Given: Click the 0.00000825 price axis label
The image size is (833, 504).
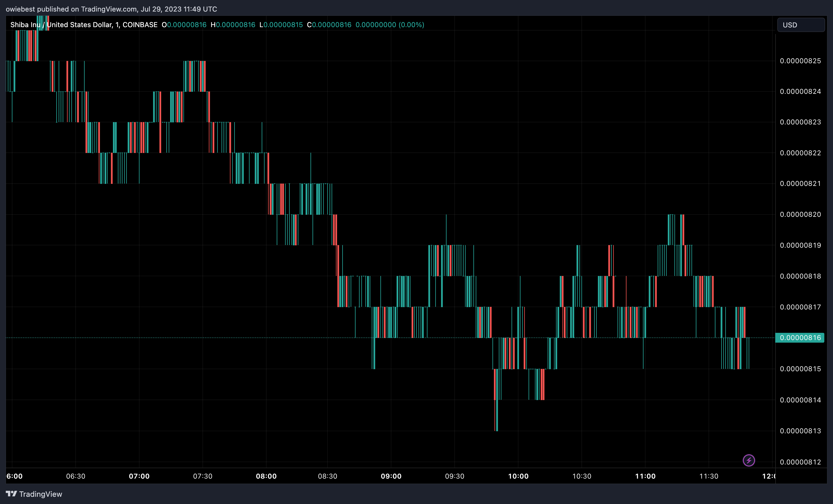Looking at the screenshot, I should coord(800,61).
